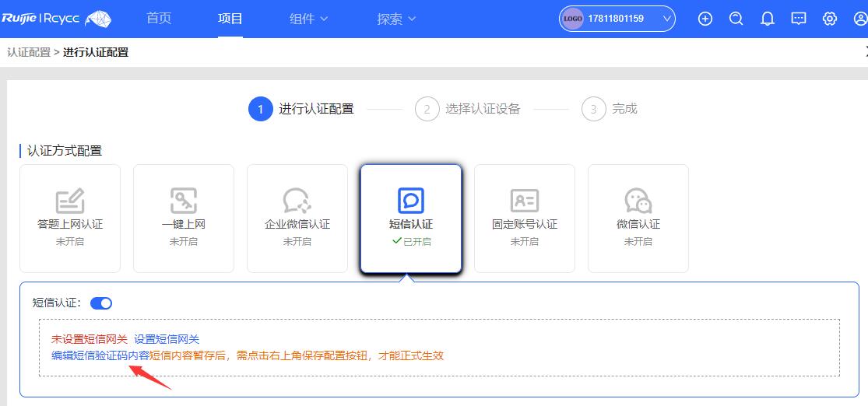Go to the 首页 tab
Screen dimensions: 868x406
tap(159, 19)
